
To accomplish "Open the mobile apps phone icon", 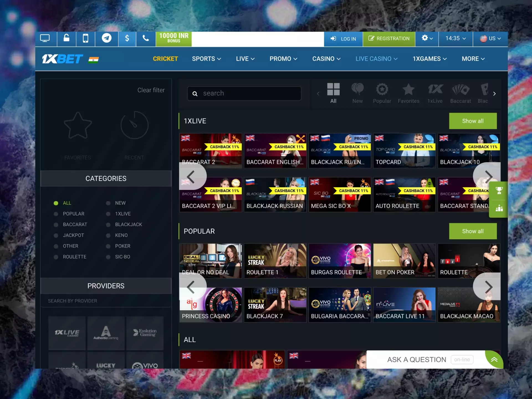I will click(86, 38).
